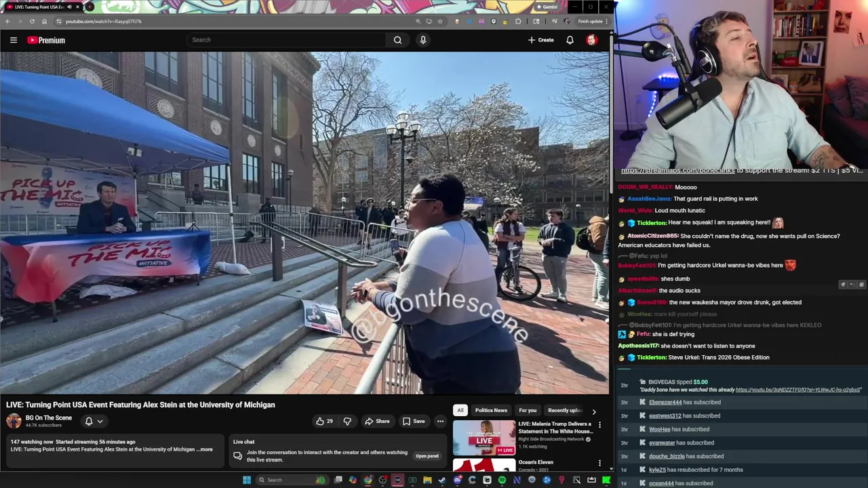Open the Gemini button in Chrome
Screen dimensions: 868x488
(x=547, y=7)
